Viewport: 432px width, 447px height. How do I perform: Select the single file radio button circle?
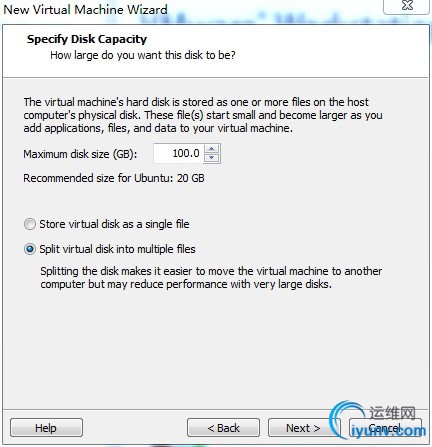click(30, 224)
